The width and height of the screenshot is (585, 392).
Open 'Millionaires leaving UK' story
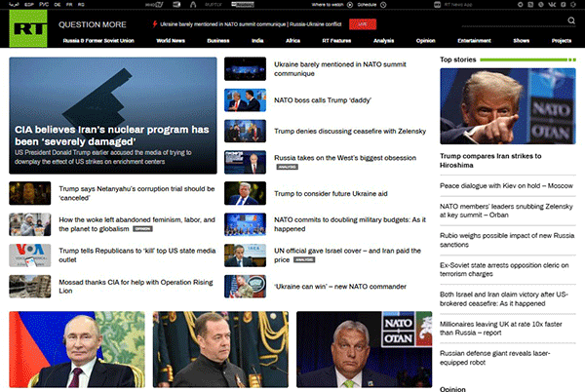click(x=501, y=329)
